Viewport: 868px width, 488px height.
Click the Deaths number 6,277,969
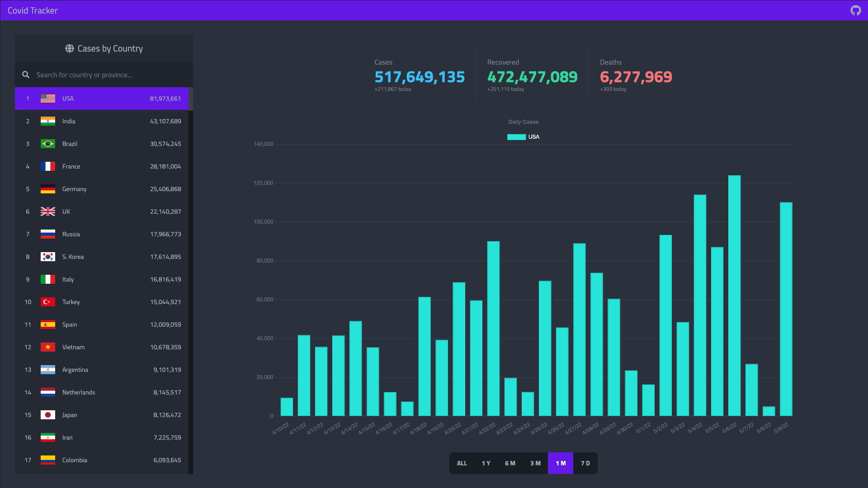(636, 77)
